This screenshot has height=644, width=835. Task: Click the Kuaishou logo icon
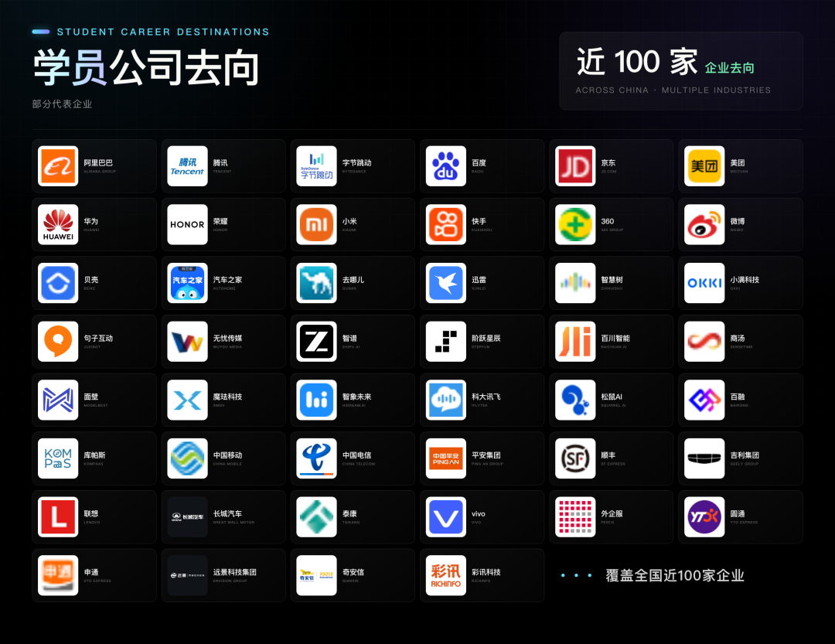446,225
